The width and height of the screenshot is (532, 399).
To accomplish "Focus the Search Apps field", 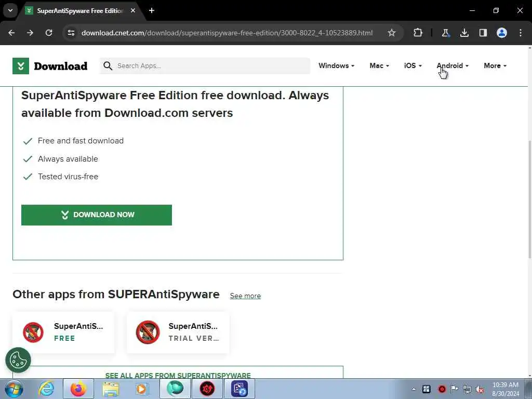I will click(x=205, y=66).
